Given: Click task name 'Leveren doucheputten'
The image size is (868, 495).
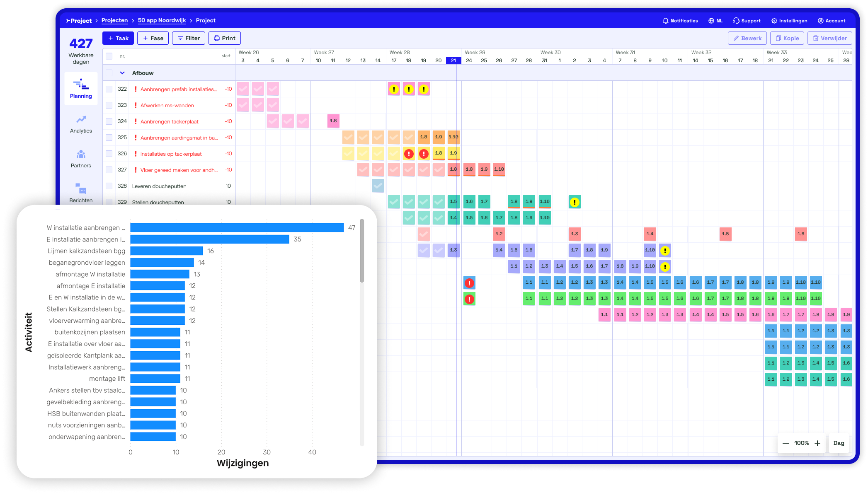Looking at the screenshot, I should (x=159, y=186).
